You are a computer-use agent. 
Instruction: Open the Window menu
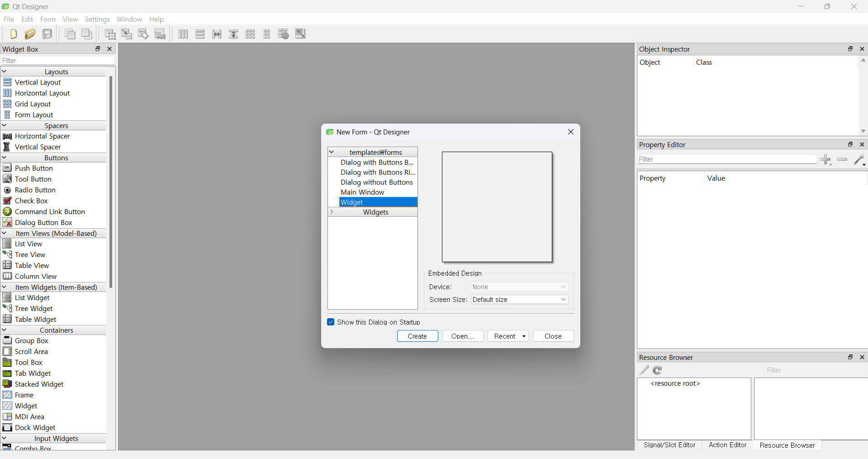(x=129, y=19)
